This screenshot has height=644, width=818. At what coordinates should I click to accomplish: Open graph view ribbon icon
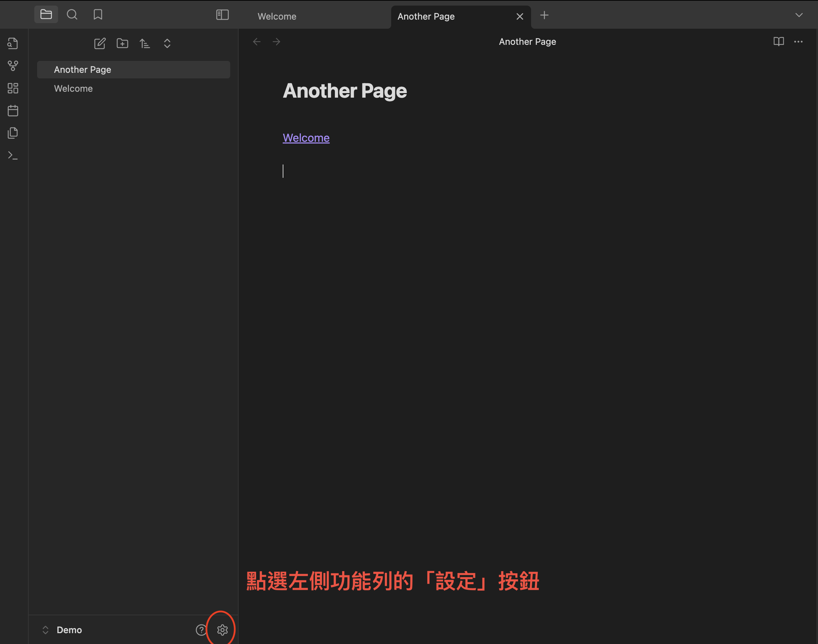coord(13,66)
